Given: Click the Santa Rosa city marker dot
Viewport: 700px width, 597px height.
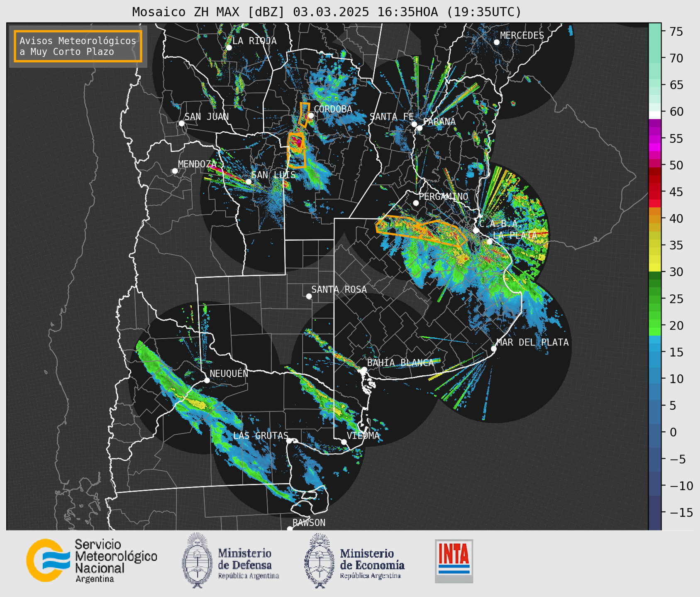Looking at the screenshot, I should [x=309, y=296].
